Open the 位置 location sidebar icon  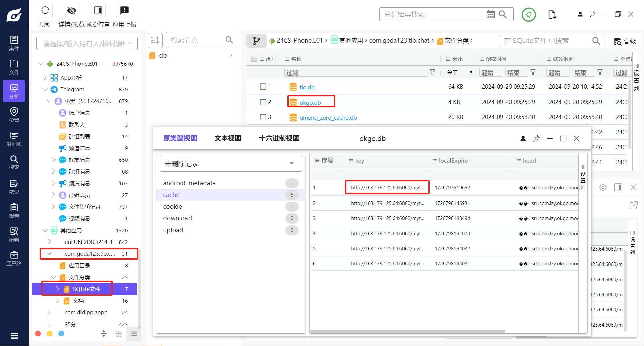click(x=14, y=115)
